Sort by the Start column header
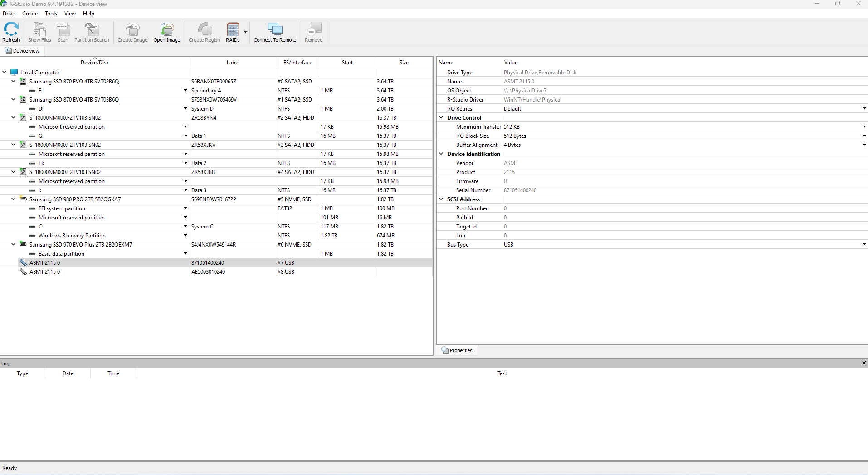The image size is (868, 475). [x=347, y=63]
